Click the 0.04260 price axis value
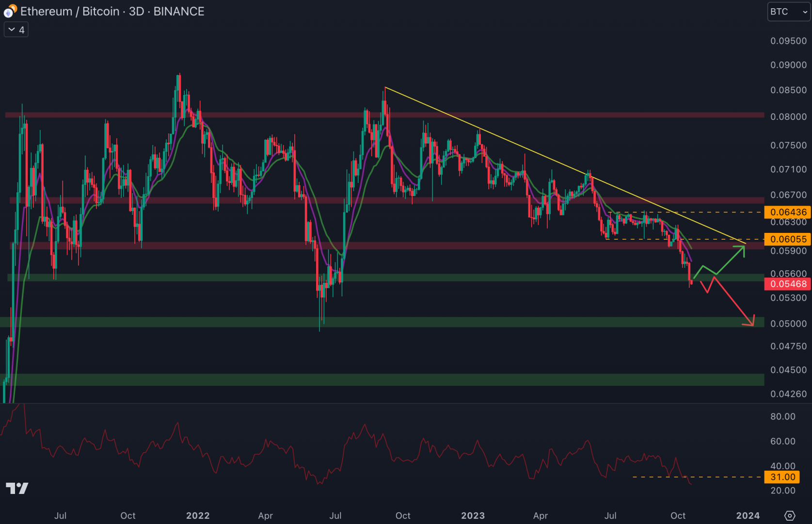This screenshot has height=524, width=812. pyautogui.click(x=788, y=394)
